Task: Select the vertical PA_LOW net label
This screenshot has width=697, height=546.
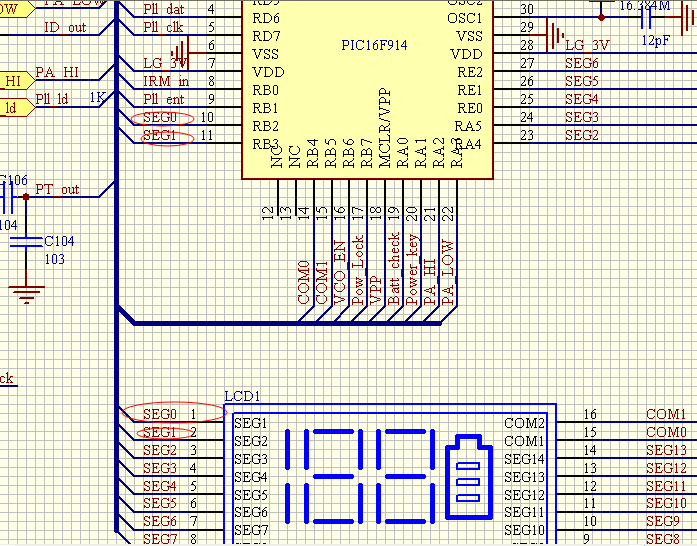Action: click(448, 273)
